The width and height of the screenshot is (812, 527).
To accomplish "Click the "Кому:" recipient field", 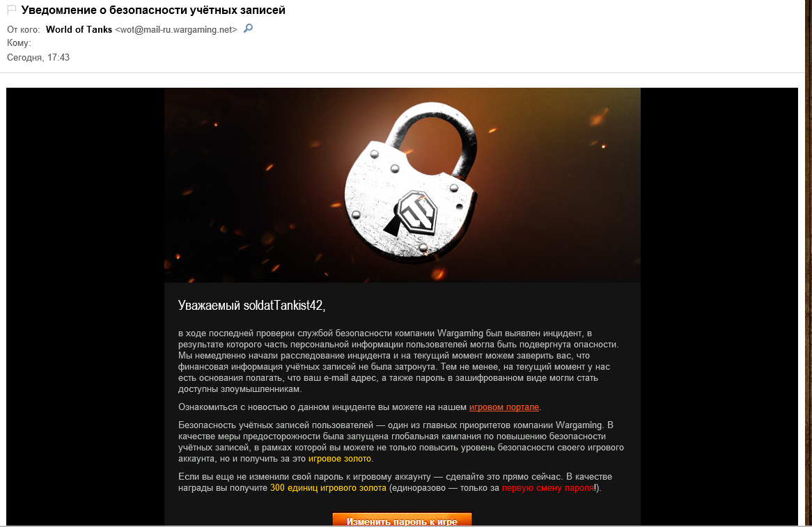I will click(19, 43).
